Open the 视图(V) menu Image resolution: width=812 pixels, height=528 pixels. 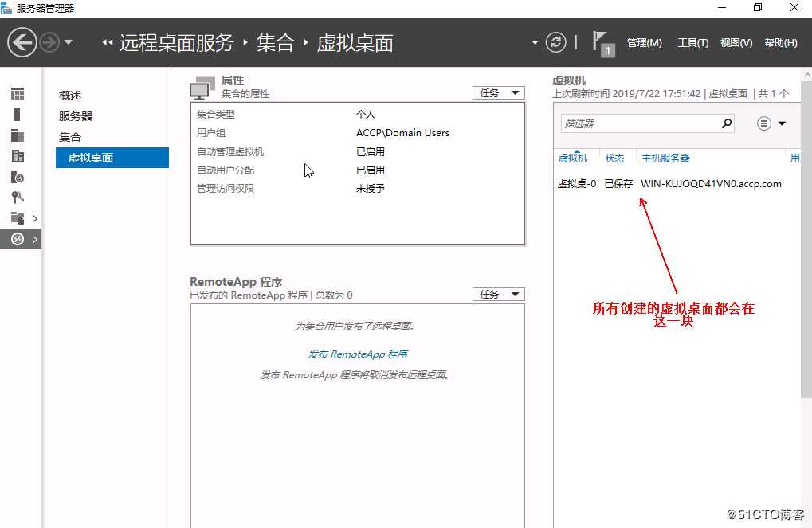tap(736, 42)
